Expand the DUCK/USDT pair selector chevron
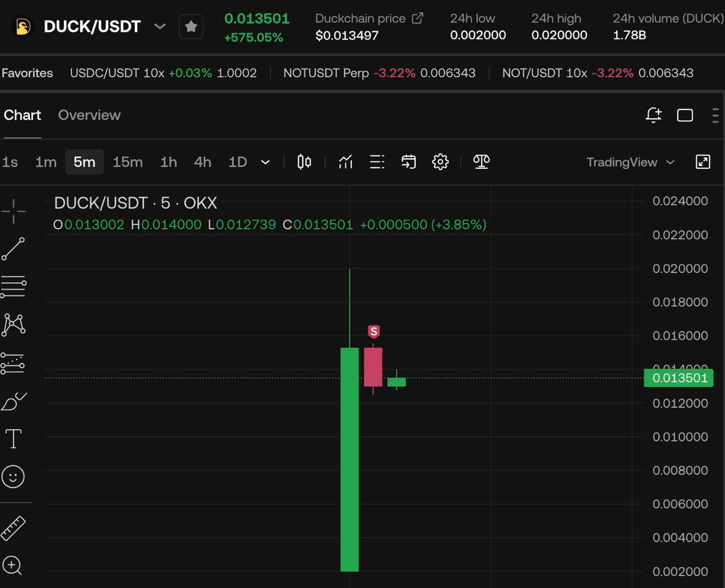This screenshot has height=588, width=725. [x=160, y=26]
